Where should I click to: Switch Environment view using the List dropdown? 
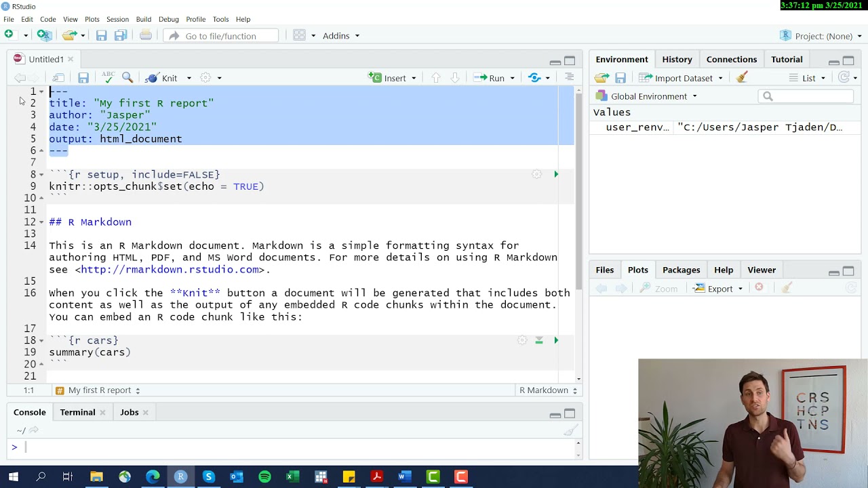pos(808,78)
